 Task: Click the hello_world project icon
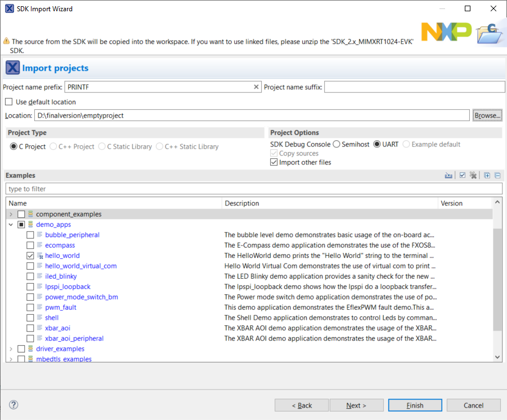click(40, 255)
